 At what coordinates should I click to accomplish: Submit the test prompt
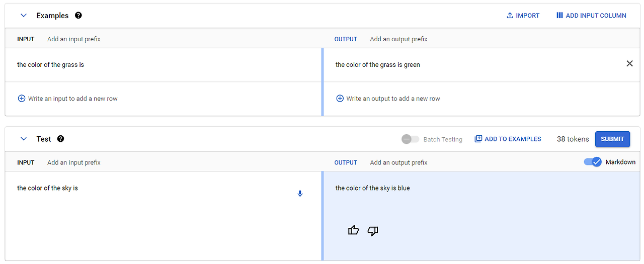click(x=612, y=139)
